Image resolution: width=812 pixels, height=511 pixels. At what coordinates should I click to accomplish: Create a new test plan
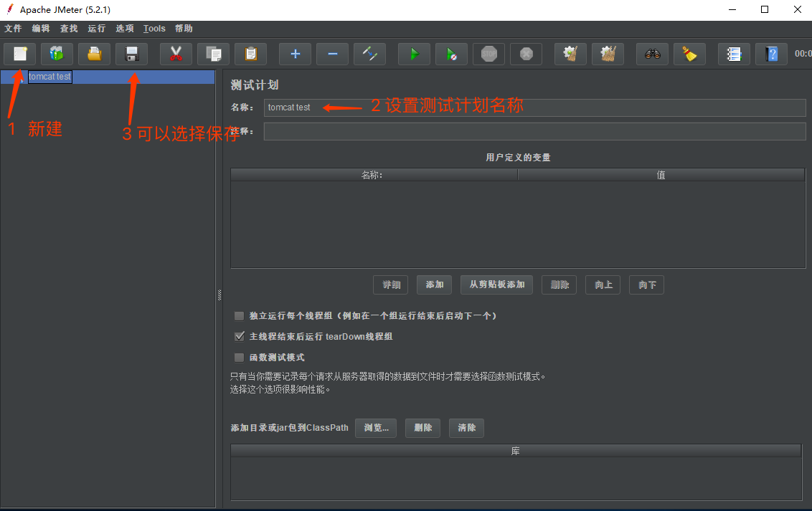tap(19, 54)
